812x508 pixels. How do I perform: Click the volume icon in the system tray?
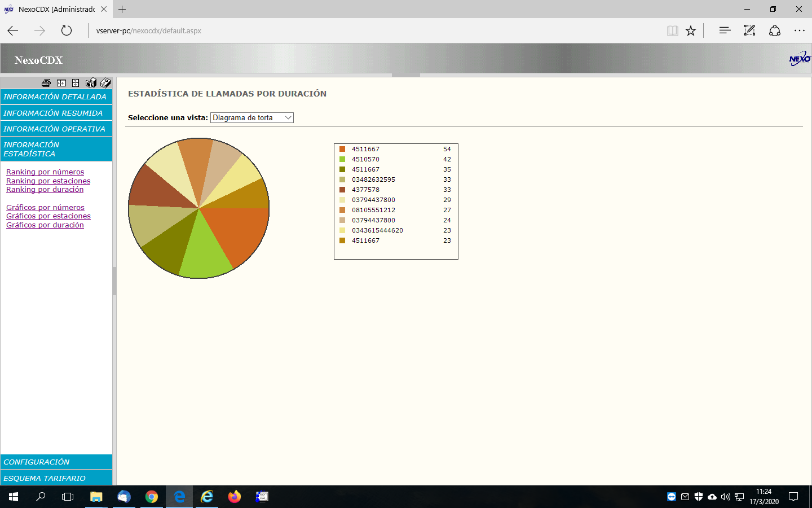tap(726, 497)
